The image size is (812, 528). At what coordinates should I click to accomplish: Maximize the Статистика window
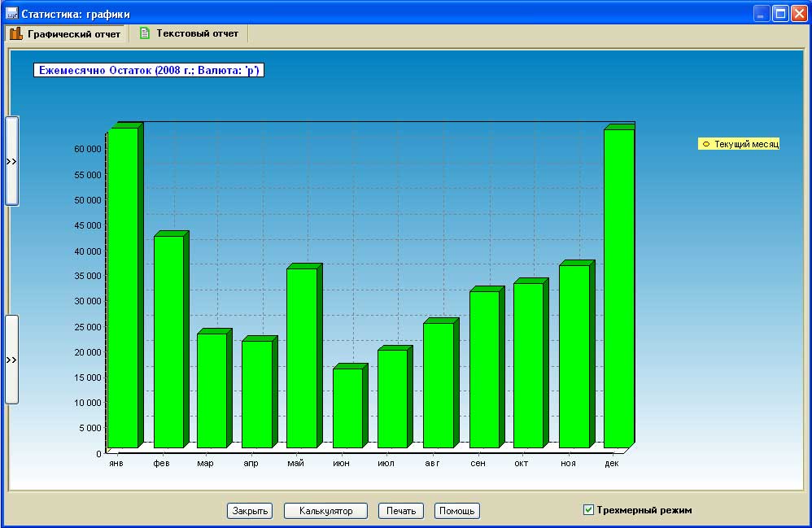click(x=780, y=14)
